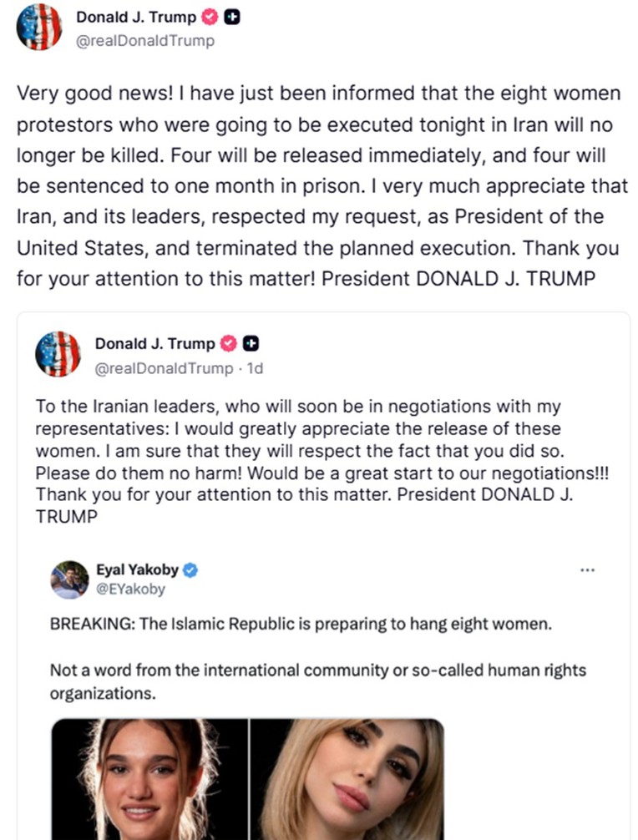
Task: Click the 1d timestamp on the quoted post
Action: point(254,367)
